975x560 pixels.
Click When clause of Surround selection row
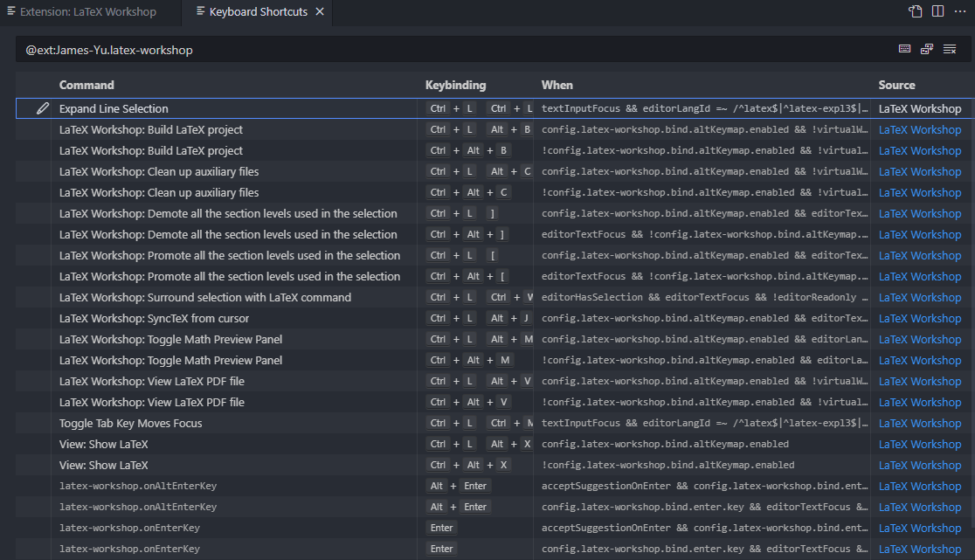(x=704, y=297)
